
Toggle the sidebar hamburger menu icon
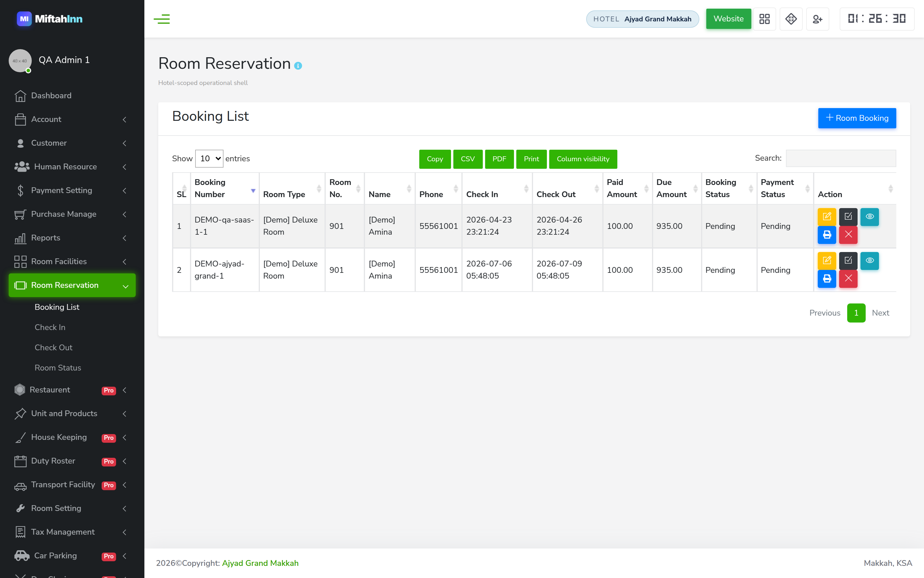coord(161,19)
